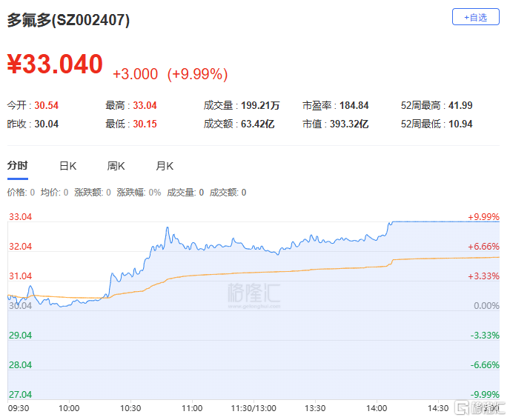The image size is (510, 420).
Task: Click the 11:30/13:00 midday axis marker
Action: (x=254, y=407)
